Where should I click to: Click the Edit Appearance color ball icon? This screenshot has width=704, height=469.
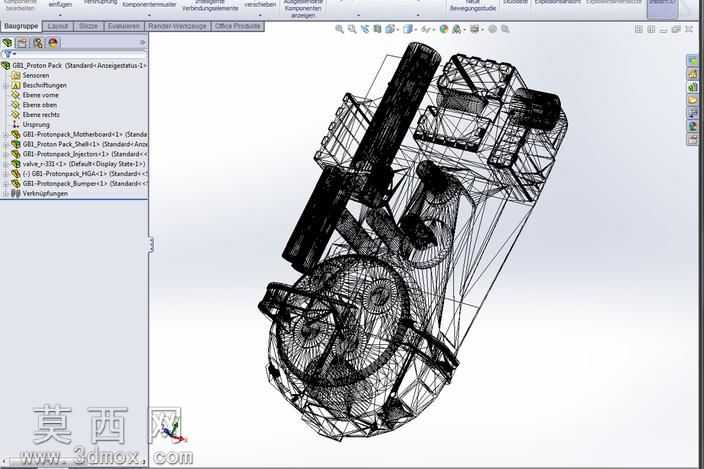pyautogui.click(x=444, y=29)
